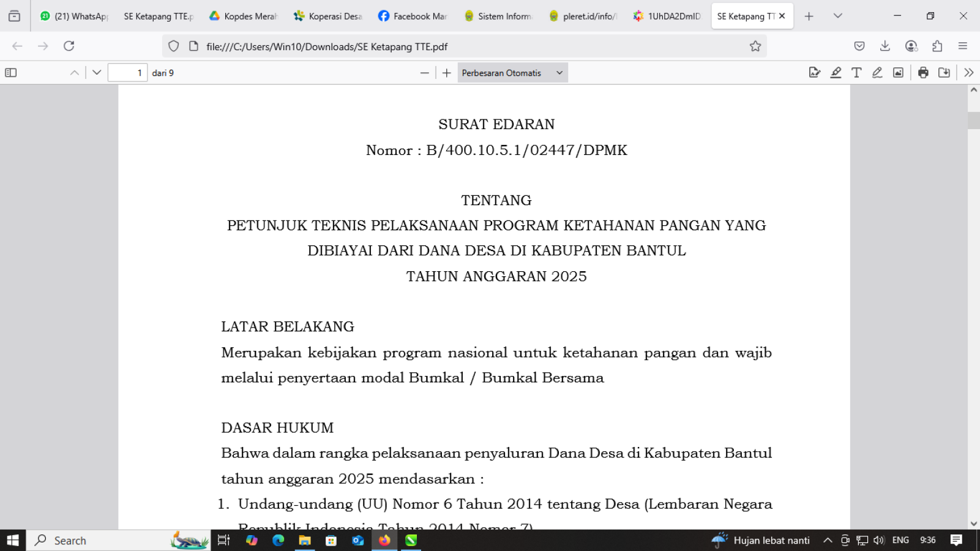Open Microsoft Store from taskbar

331,541
